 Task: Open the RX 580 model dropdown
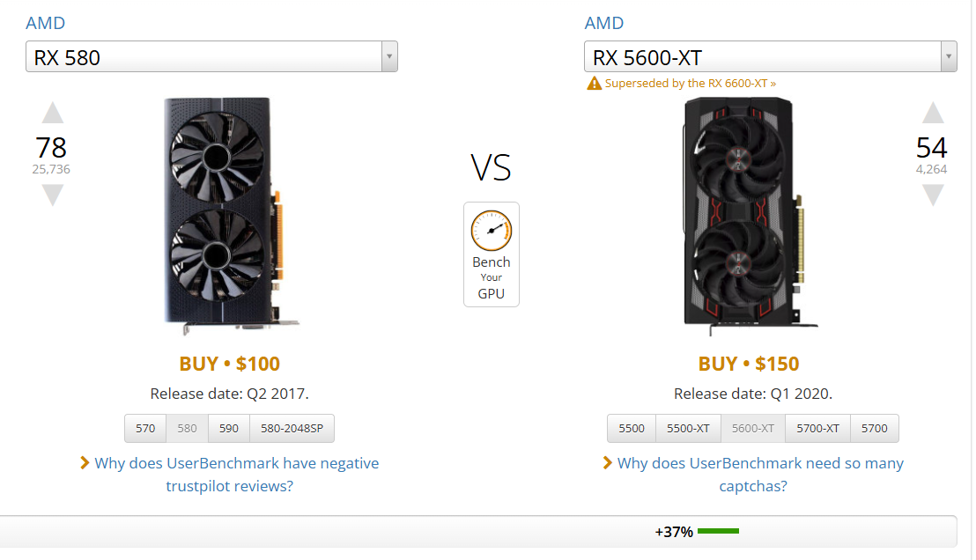pyautogui.click(x=211, y=58)
